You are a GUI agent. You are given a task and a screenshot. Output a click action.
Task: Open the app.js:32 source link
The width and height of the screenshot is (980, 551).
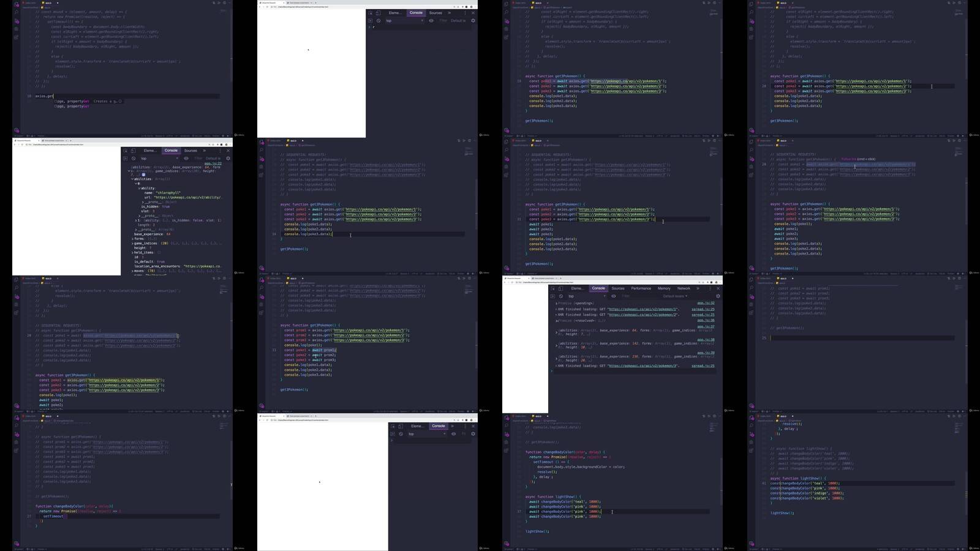coord(706,303)
